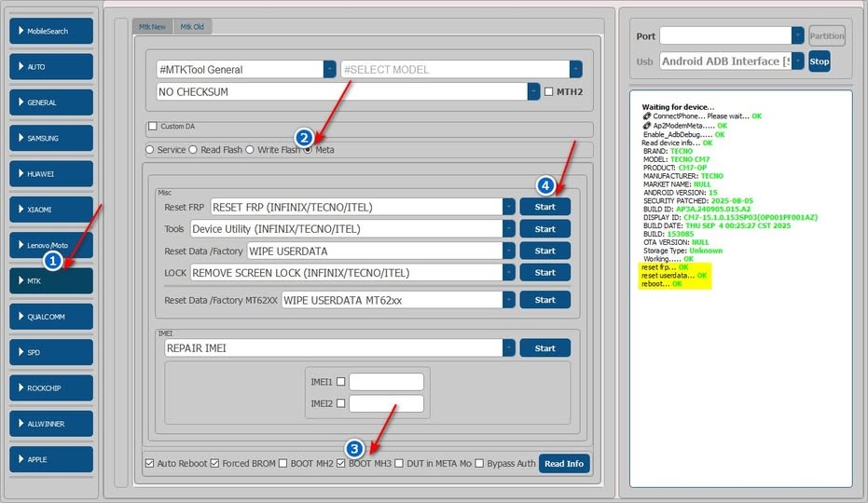The width and height of the screenshot is (868, 503).
Task: Select the QUALCOMM sidebar section
Action: tap(52, 317)
